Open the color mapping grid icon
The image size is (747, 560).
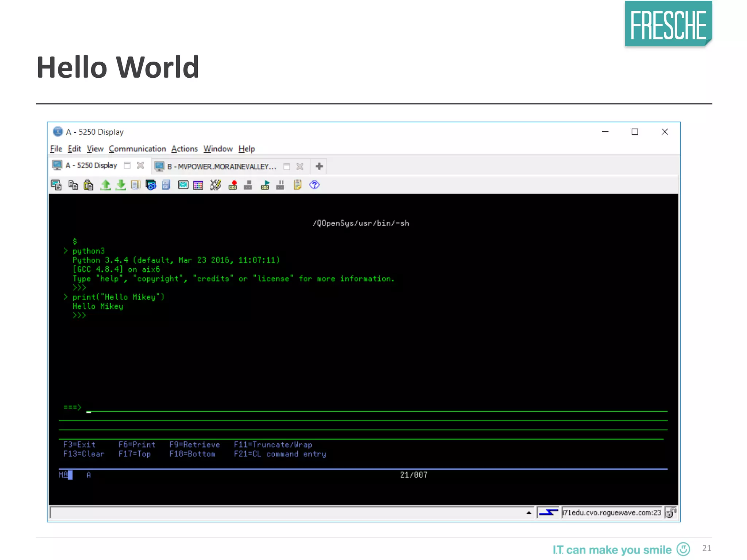coord(198,185)
